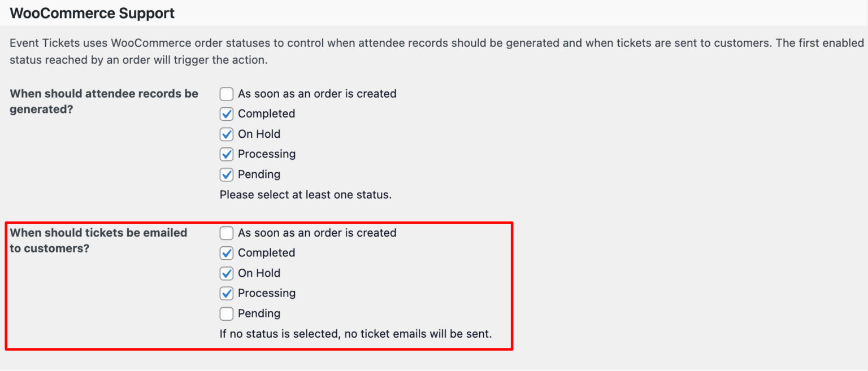
Task: Toggle "Processing" status for attendee records
Action: click(x=227, y=154)
